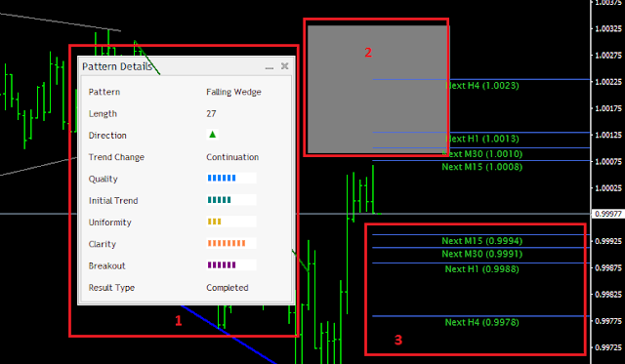Click the orange Clarity rating bar
The width and height of the screenshot is (625, 364).
point(227,243)
